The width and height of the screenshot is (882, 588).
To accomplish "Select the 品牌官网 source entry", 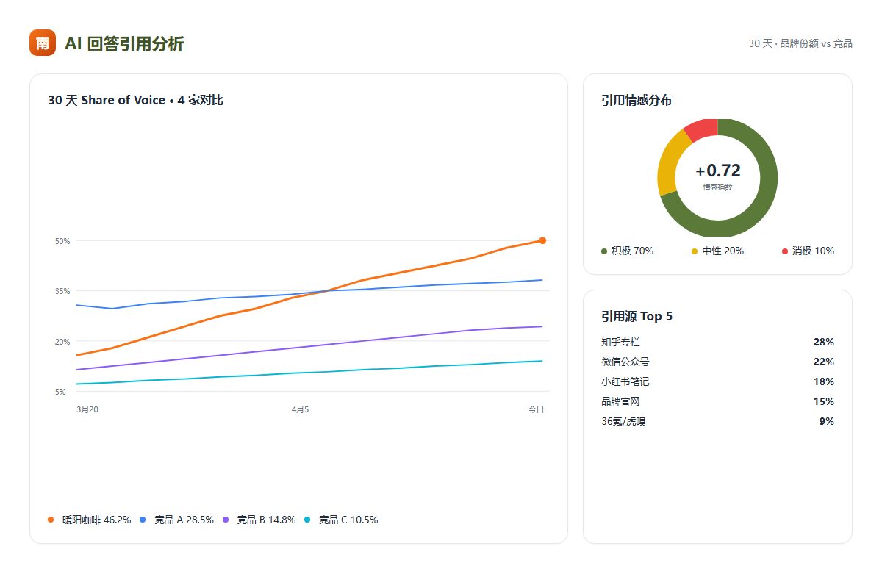I will tap(717, 401).
